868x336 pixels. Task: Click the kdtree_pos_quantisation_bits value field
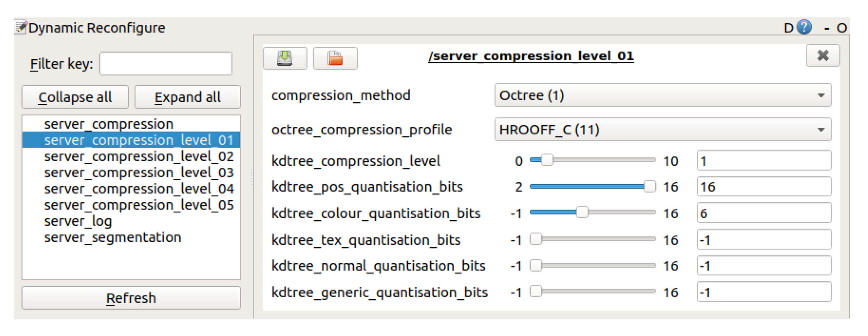pos(763,187)
